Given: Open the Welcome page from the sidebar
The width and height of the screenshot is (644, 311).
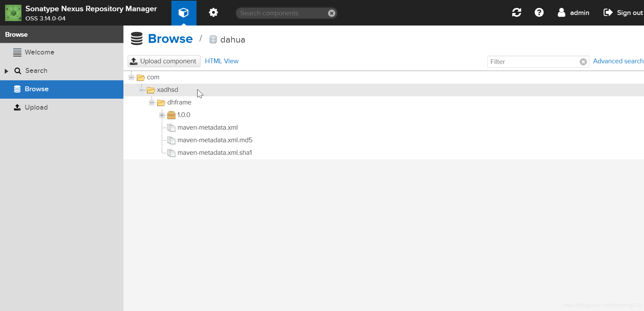Looking at the screenshot, I should pos(39,52).
